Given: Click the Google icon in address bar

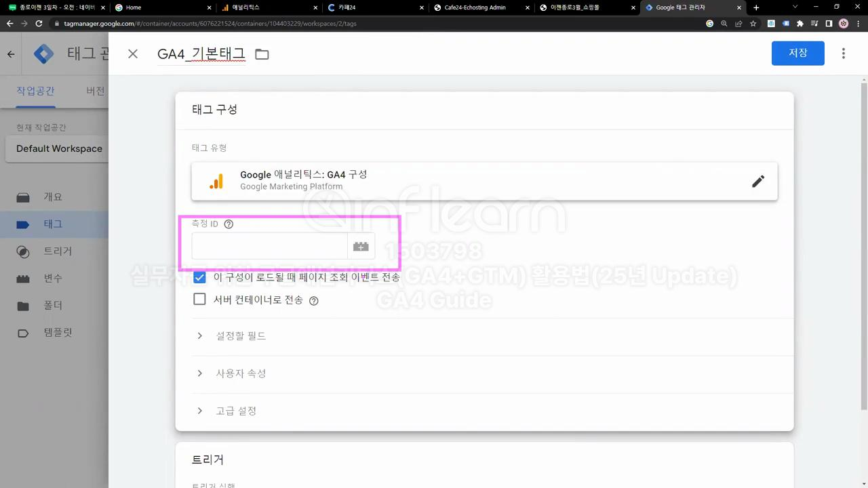Looking at the screenshot, I should 710,23.
